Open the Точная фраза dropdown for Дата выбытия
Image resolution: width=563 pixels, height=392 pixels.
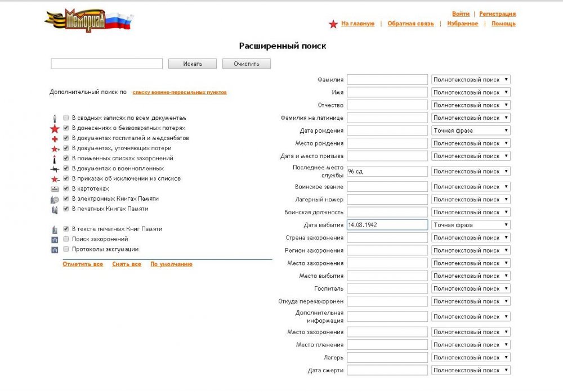point(471,225)
